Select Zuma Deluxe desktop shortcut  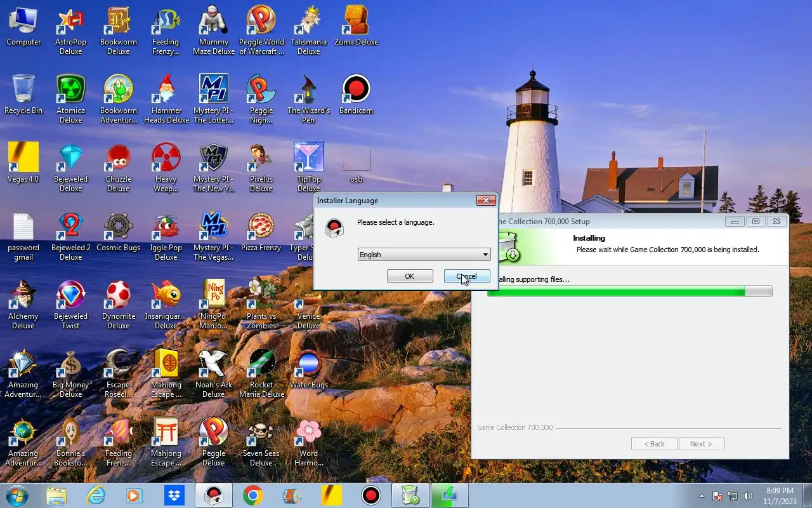click(356, 27)
